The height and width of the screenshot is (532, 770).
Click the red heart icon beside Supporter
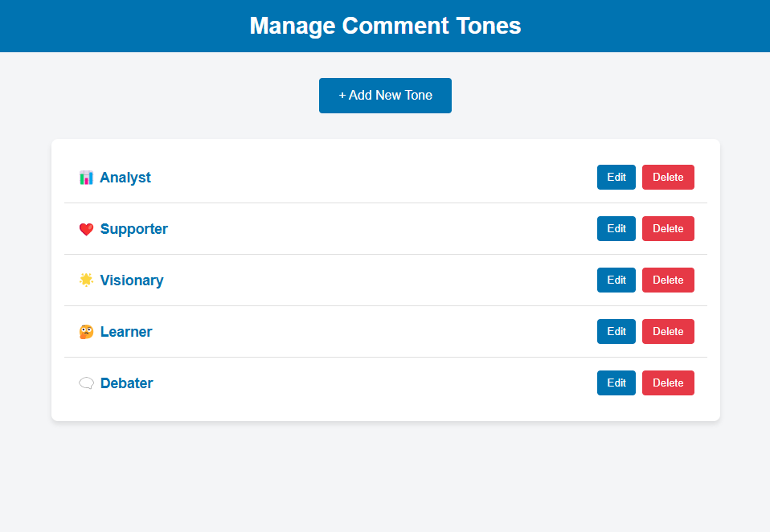click(x=87, y=229)
